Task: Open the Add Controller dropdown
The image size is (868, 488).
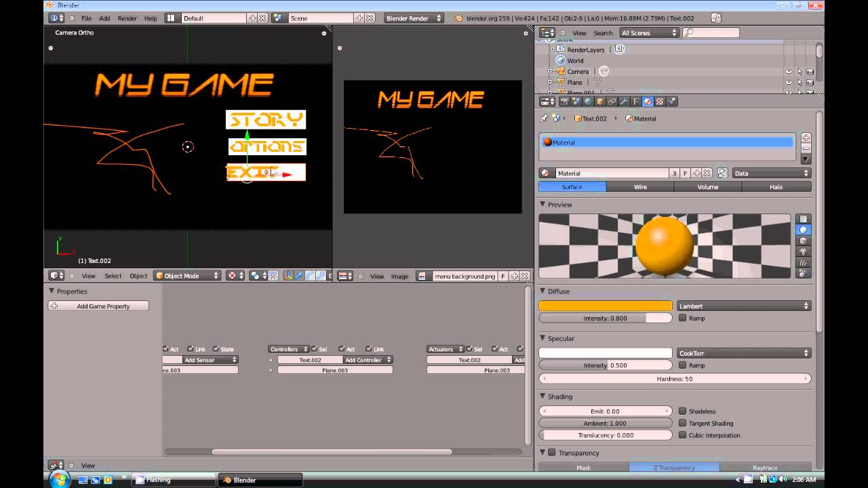Action: [368, 360]
